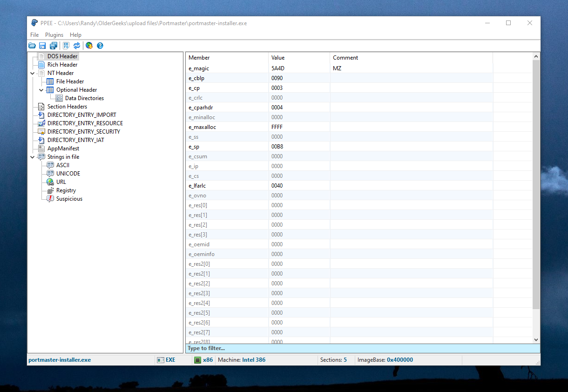Collapse the Optional Header tree node
Image resolution: width=568 pixels, height=392 pixels.
click(x=41, y=90)
